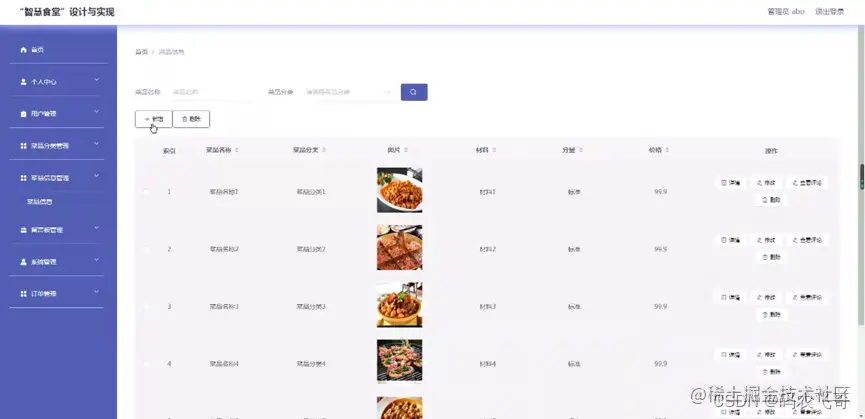Expand the 个人中心 sidebar menu chevron
The height and width of the screenshot is (419, 865).
click(97, 80)
